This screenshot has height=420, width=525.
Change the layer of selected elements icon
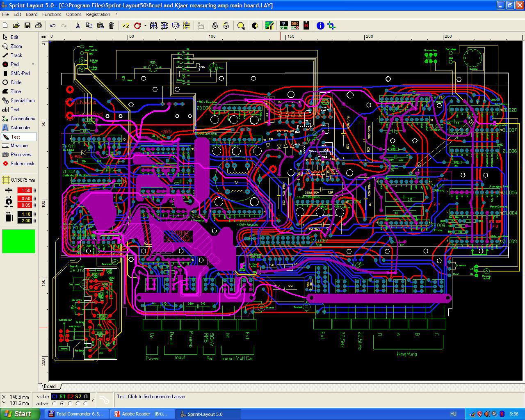(x=176, y=25)
